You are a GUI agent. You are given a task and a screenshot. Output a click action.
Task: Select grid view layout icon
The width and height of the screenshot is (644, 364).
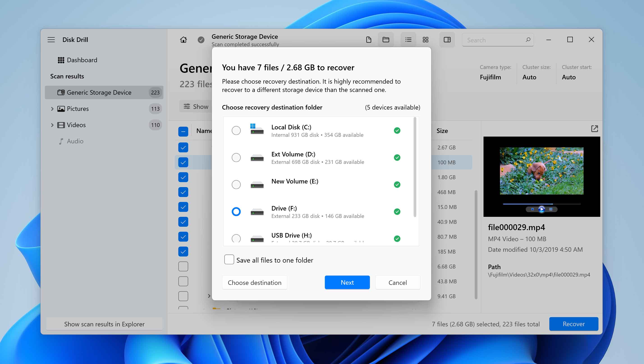click(426, 40)
